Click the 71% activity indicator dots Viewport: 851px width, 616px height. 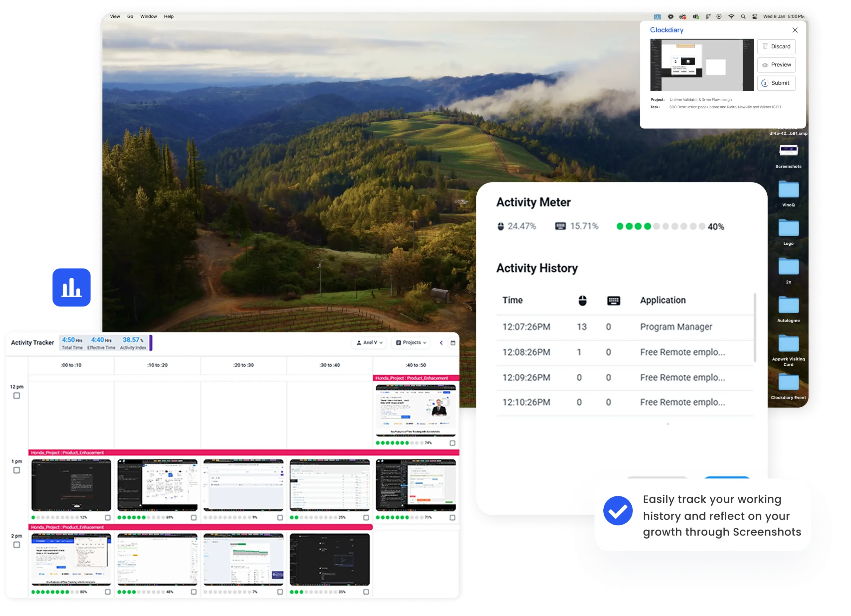pos(399,517)
